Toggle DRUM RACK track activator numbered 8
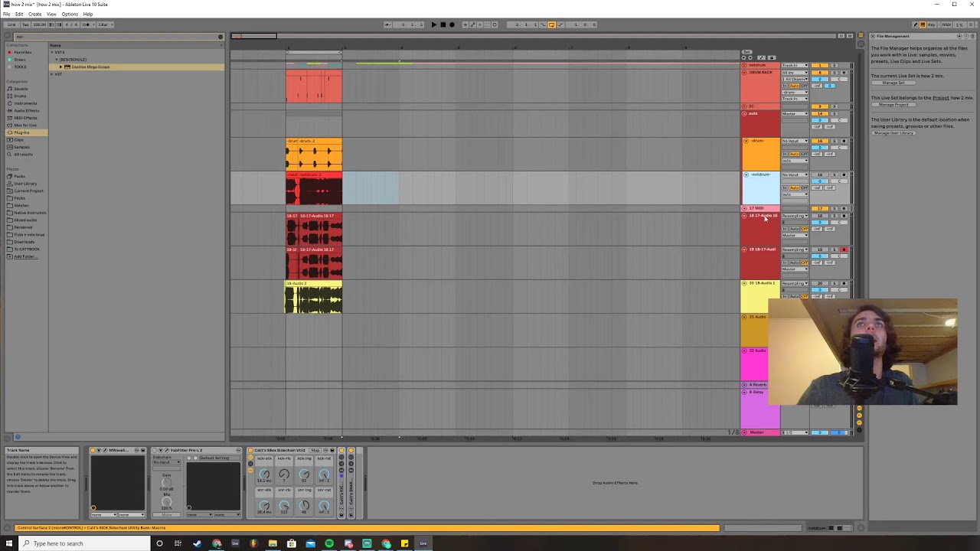 point(820,73)
